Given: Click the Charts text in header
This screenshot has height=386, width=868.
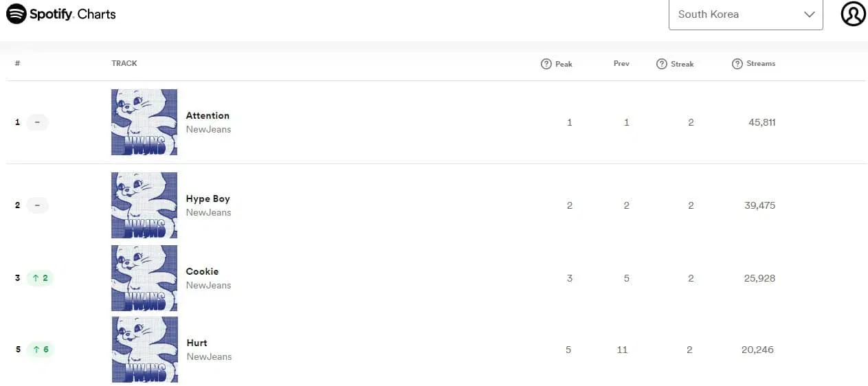Looking at the screenshot, I should coord(97,14).
